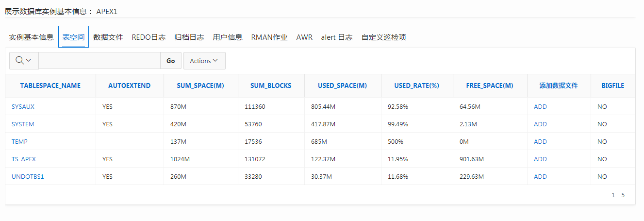Go to the 归档日志 tab

pos(189,37)
